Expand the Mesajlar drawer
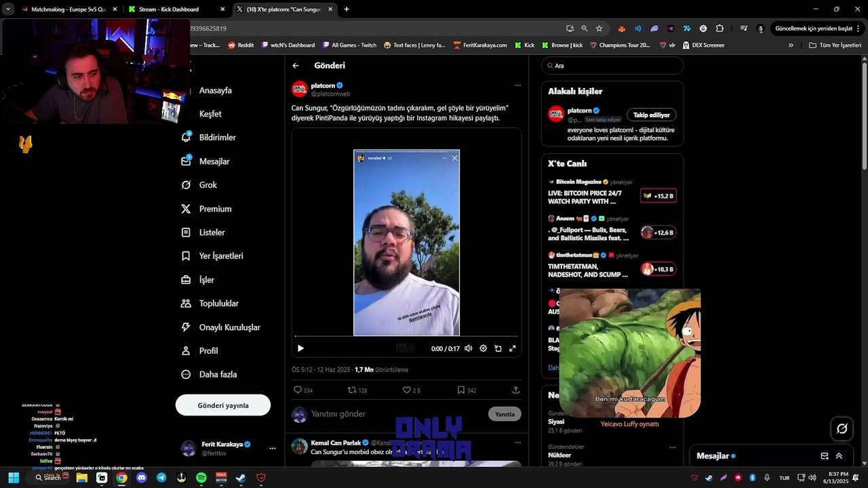Image resolution: width=868 pixels, height=488 pixels. [x=839, y=456]
